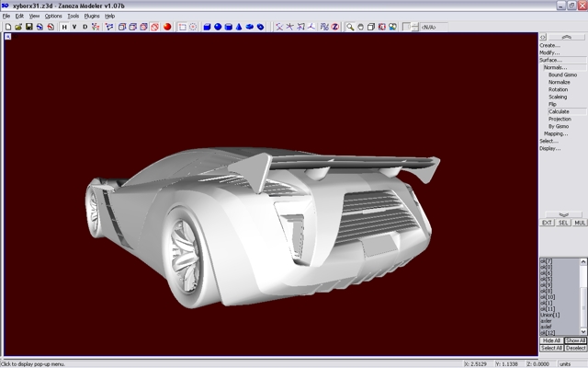588x368 pixels.
Task: Select Union[1] in the object list
Action: coord(551,315)
